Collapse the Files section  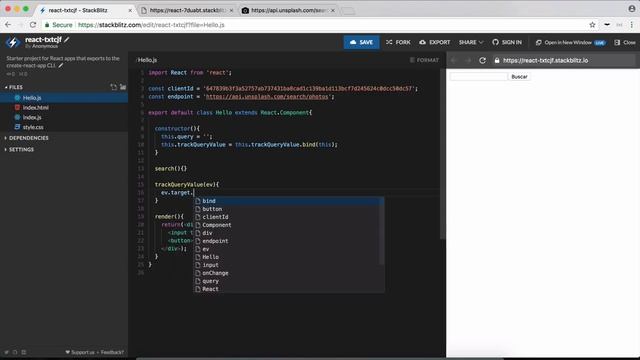click(14, 87)
